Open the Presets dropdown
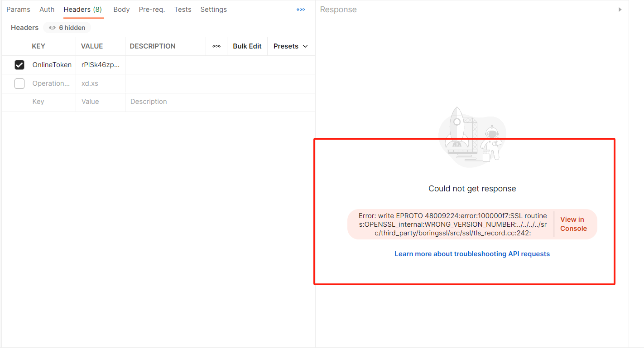This screenshot has width=644, height=351. click(290, 46)
